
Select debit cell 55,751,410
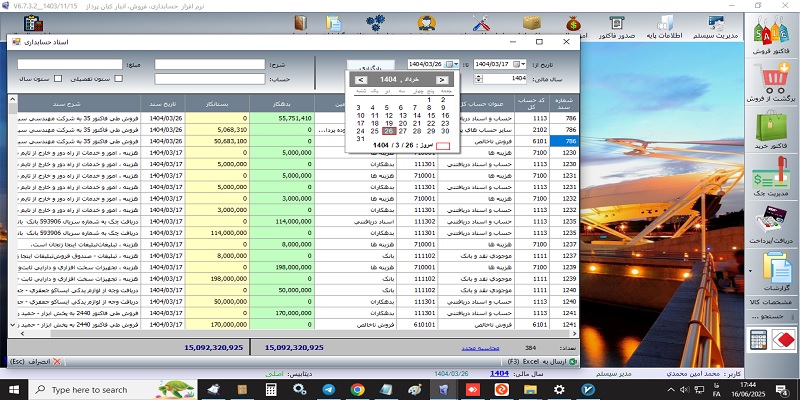click(x=282, y=118)
